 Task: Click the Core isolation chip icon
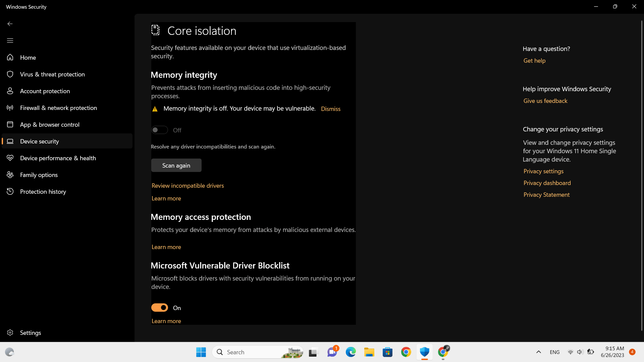(x=155, y=30)
